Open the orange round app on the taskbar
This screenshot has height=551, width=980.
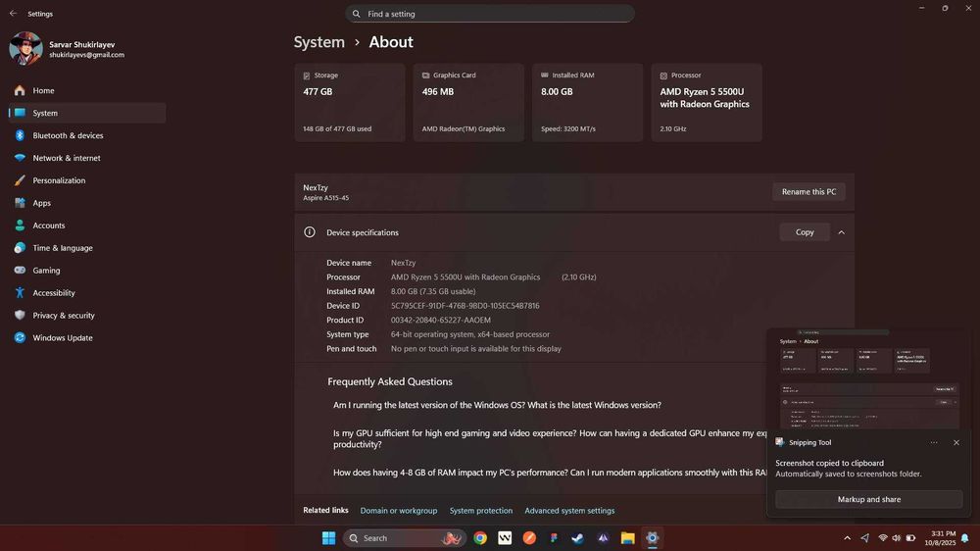click(x=529, y=538)
